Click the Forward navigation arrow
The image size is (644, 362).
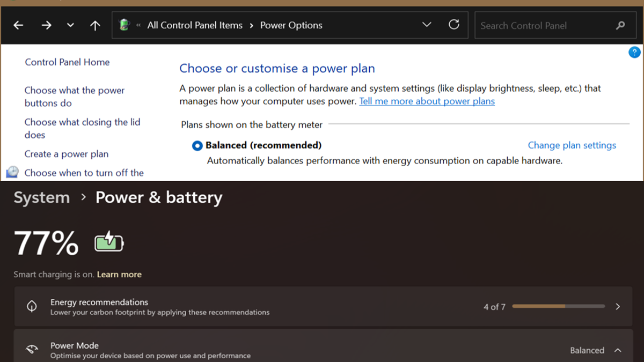point(47,25)
